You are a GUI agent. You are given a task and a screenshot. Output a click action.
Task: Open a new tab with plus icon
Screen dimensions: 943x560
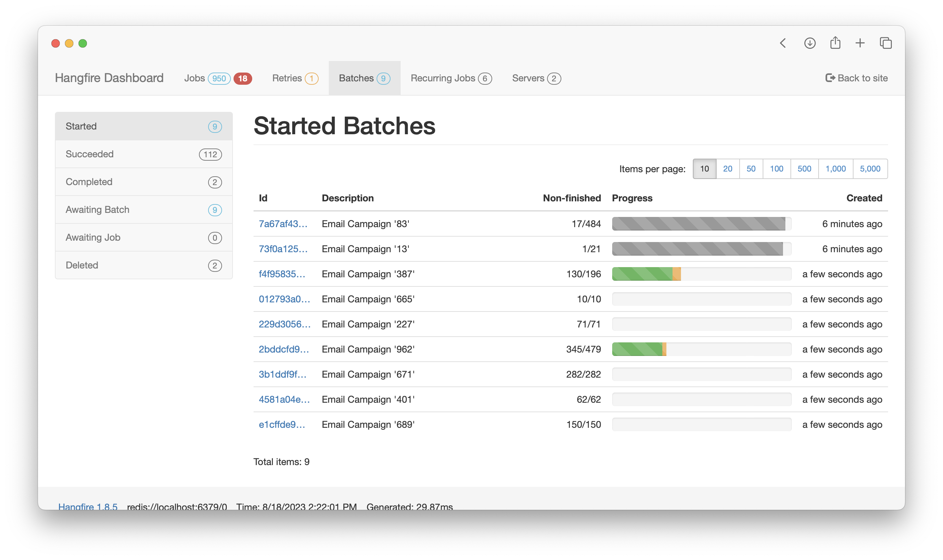click(x=860, y=43)
